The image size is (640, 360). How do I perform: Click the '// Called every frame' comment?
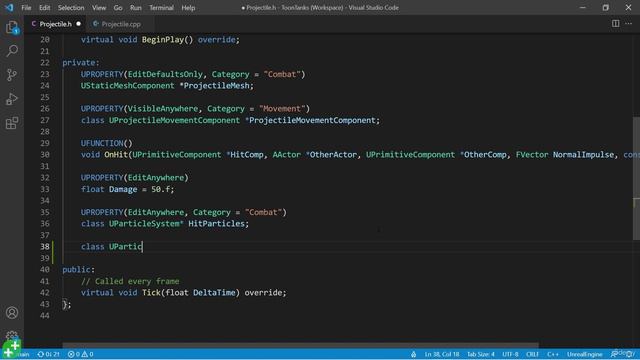(130, 281)
